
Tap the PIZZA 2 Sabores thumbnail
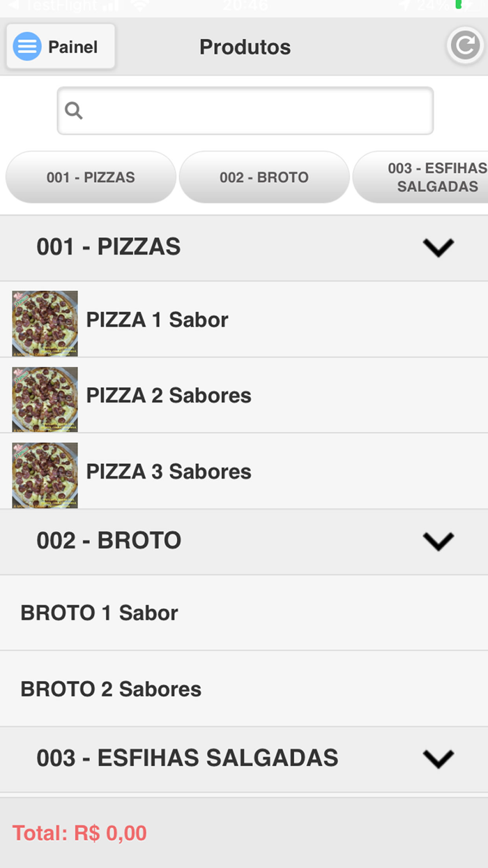pyautogui.click(x=44, y=398)
